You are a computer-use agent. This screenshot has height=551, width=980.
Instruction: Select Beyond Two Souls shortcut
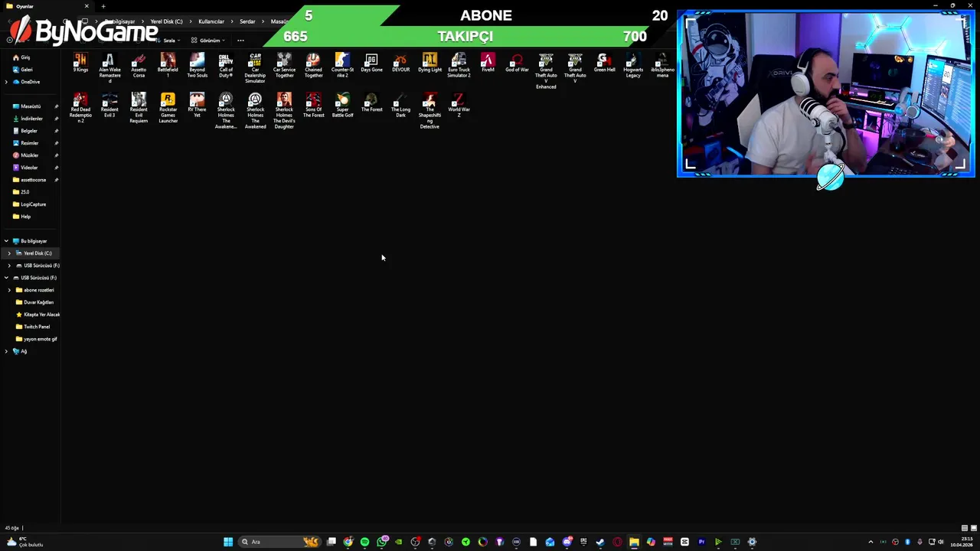(x=197, y=66)
